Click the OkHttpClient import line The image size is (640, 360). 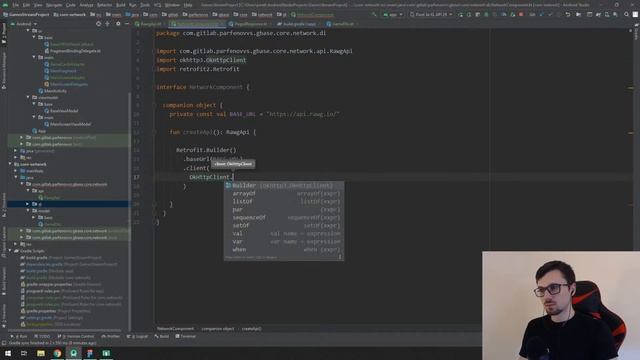coord(201,60)
